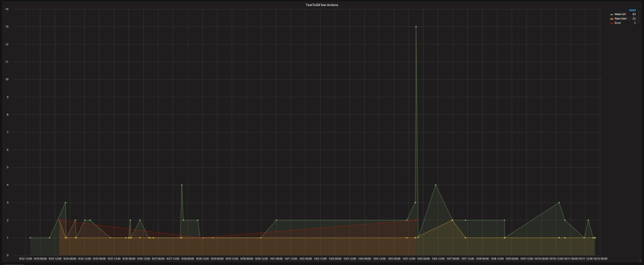
Task: Click the Make Gif point at 3 near 9/24 00:00
Action: pos(65,203)
